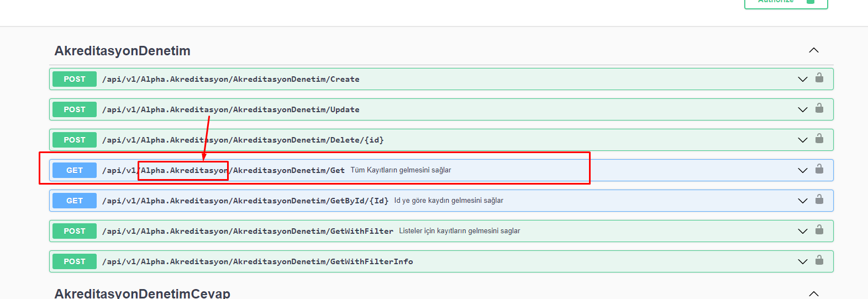Click the "Tüm Kayıtların gelmesini sağlar" description
Image resolution: width=868 pixels, height=299 pixels.
(x=401, y=170)
